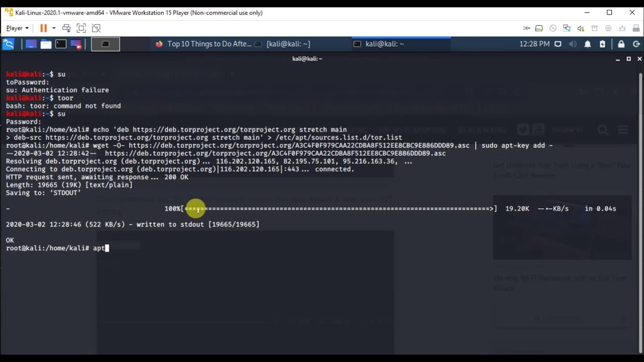Click the muted volume icon in the Kali tray
The image size is (644, 362).
coord(573,44)
